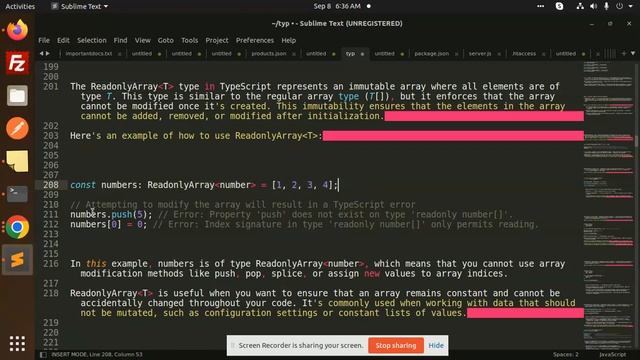Open the Find menu
Image resolution: width=640 pixels, height=360 pixels.
tap(120, 40)
